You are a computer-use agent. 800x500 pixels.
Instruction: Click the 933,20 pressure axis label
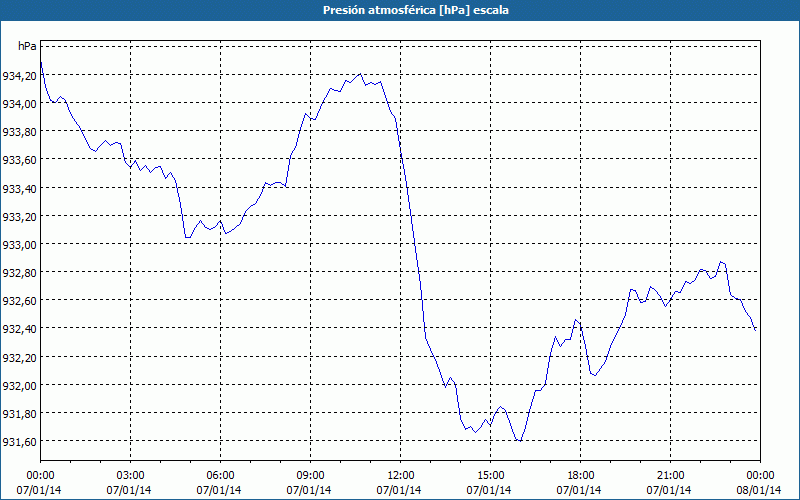[19, 216]
